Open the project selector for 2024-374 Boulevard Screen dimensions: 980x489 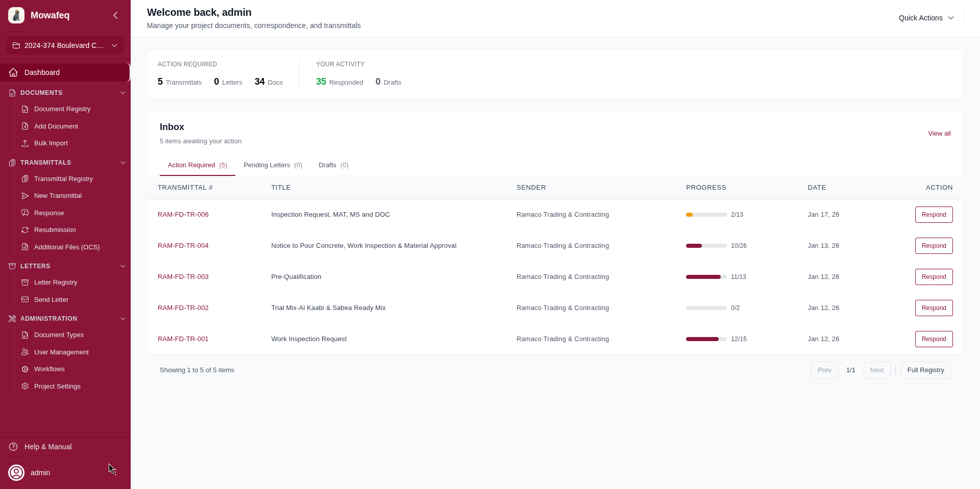(65, 45)
